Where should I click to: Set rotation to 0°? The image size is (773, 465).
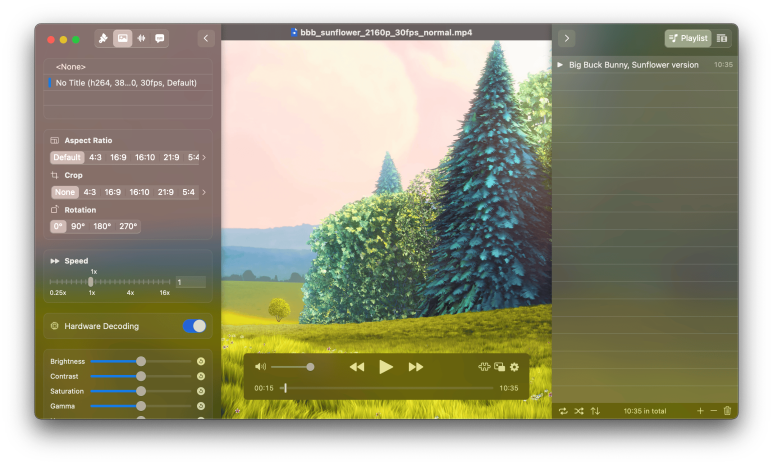point(58,226)
